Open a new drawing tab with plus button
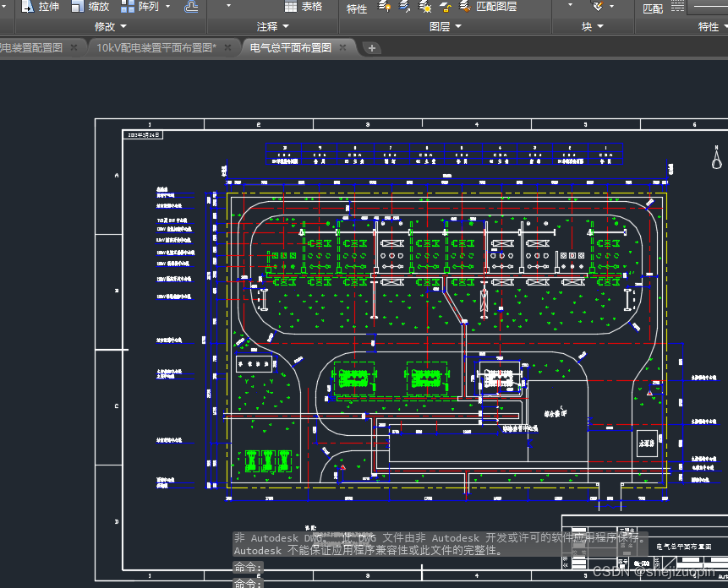This screenshot has height=588, width=728. point(371,48)
